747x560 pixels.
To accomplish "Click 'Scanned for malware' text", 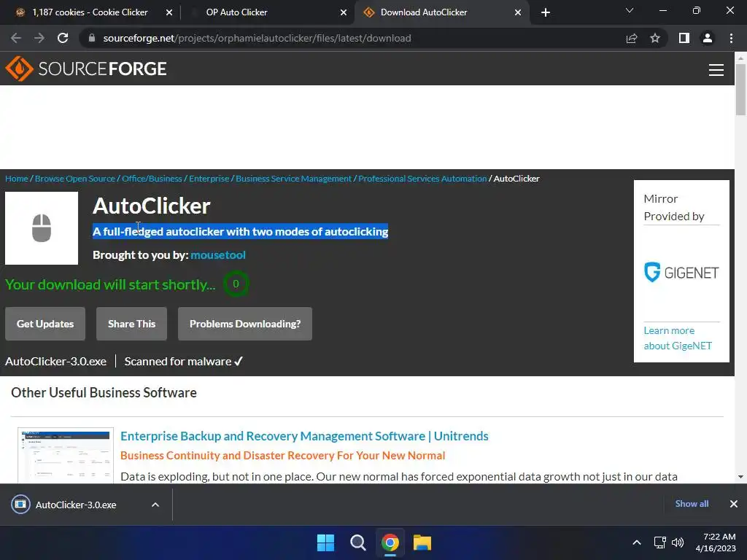I will (x=184, y=362).
